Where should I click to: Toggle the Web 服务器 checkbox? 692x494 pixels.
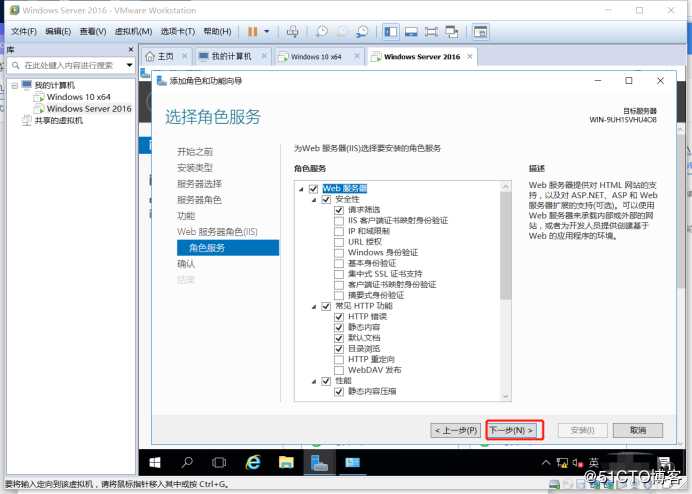pyautogui.click(x=313, y=189)
